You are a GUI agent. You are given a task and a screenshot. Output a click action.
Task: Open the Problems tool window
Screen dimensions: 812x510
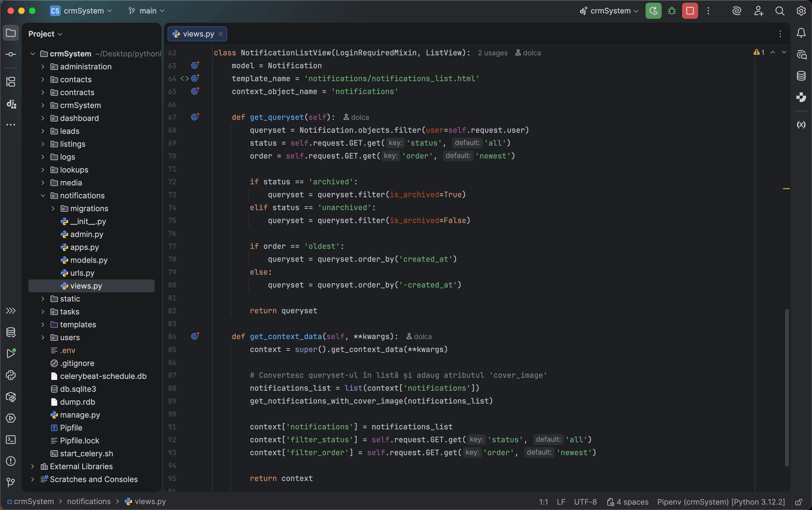[x=11, y=461]
